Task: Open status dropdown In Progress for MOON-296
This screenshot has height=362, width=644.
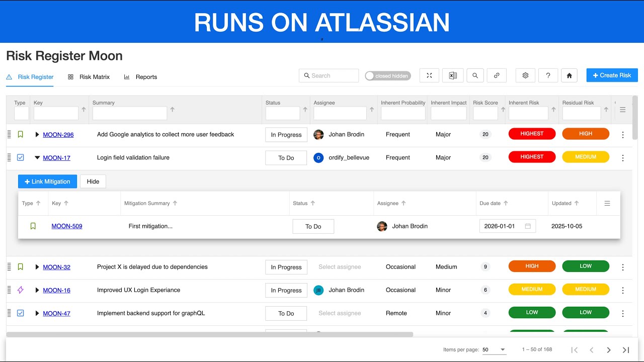Action: (x=286, y=135)
